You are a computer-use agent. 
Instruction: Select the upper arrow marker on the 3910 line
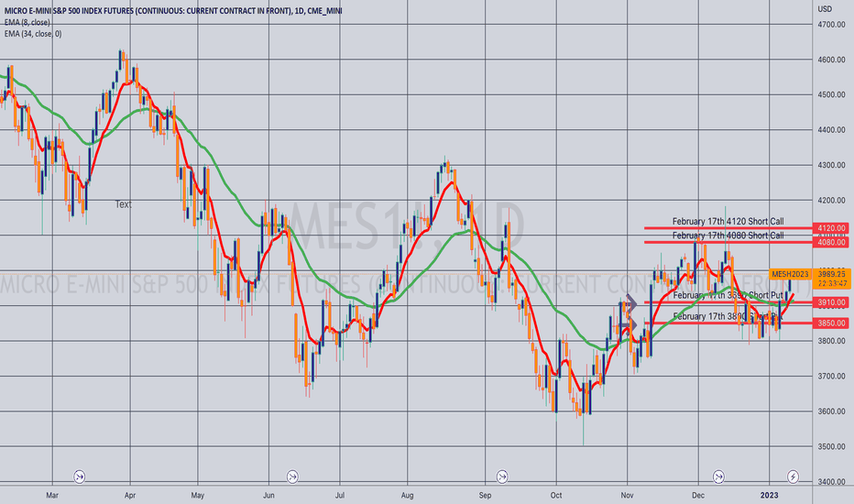(630, 302)
